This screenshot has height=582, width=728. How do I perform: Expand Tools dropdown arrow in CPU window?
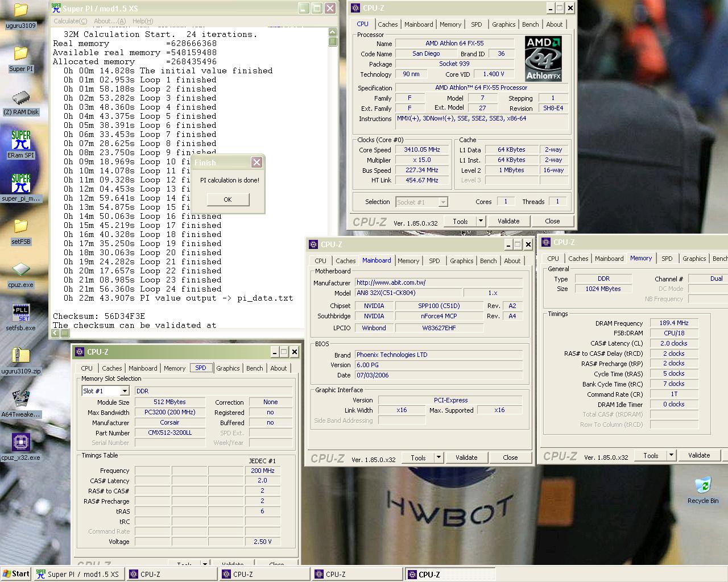coord(481,221)
